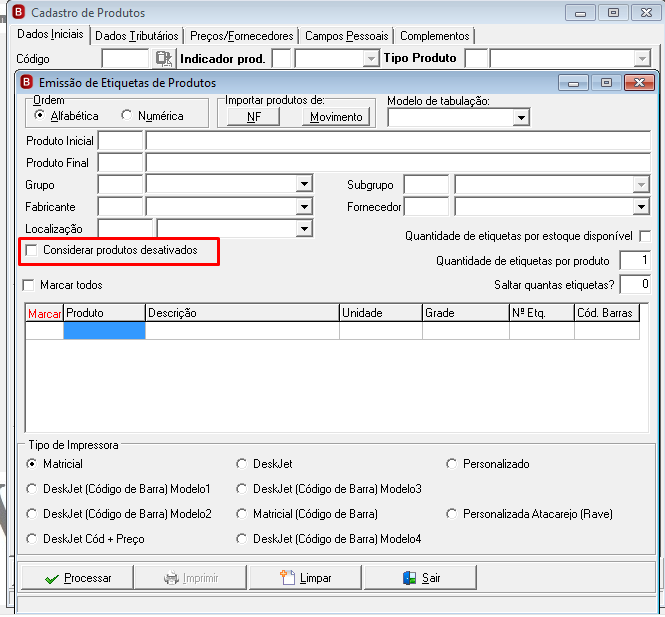Click the Sair button
This screenshot has height=617, width=665.
[x=420, y=578]
